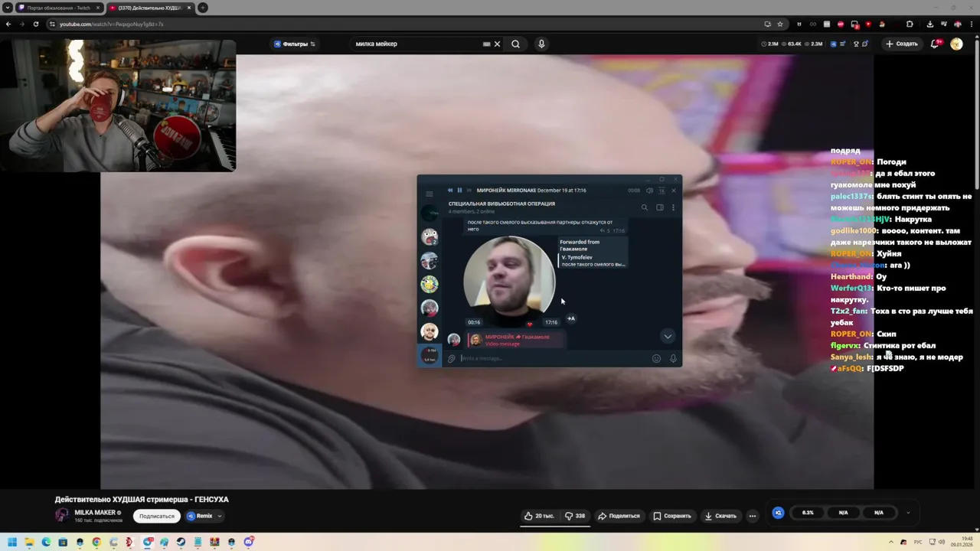Open the МИРОНЕЙК Гвакамоле video message reply

point(517,340)
